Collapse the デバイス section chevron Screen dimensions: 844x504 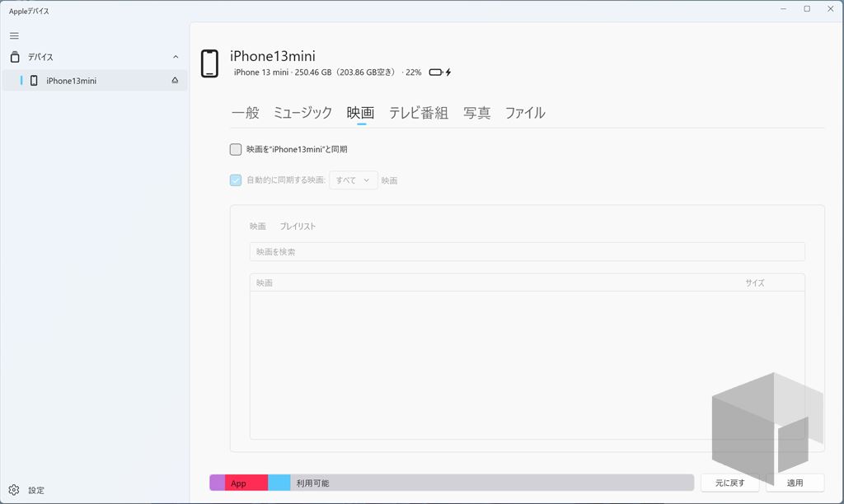[x=176, y=57]
